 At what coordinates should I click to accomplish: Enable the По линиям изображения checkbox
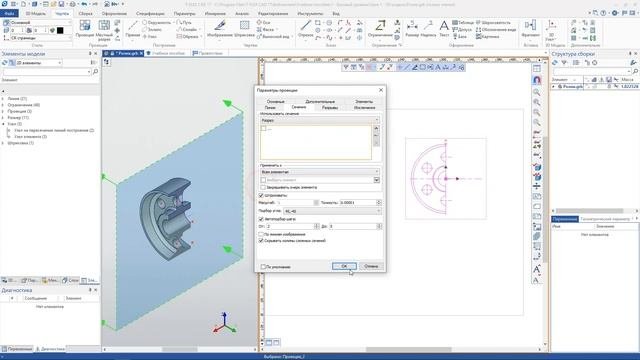261,234
